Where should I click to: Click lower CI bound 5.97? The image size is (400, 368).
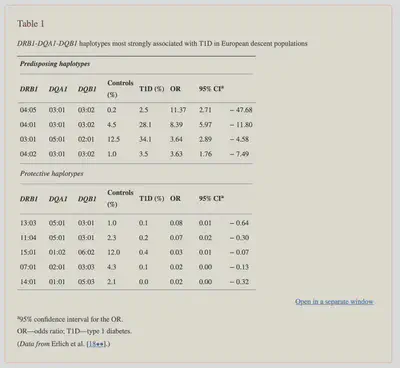(205, 125)
